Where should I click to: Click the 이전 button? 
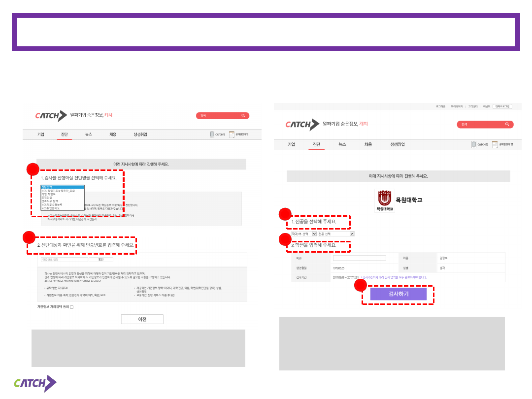[142, 319]
